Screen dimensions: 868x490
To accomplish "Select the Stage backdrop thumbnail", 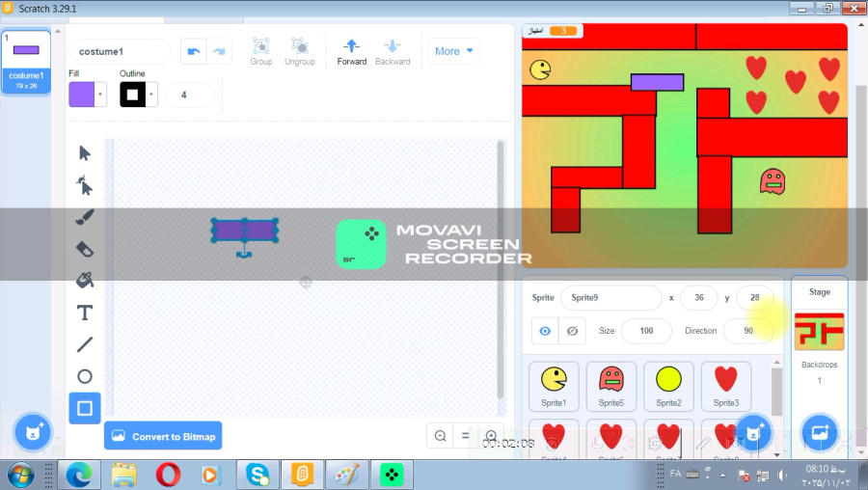I will [819, 331].
